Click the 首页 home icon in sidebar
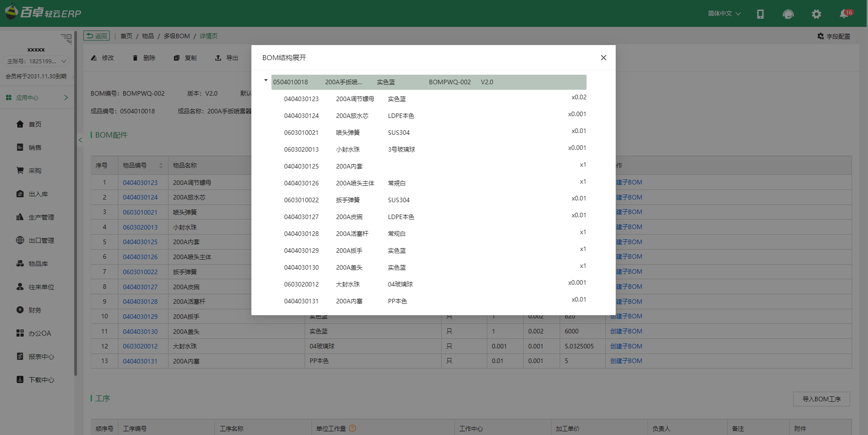 coord(20,124)
